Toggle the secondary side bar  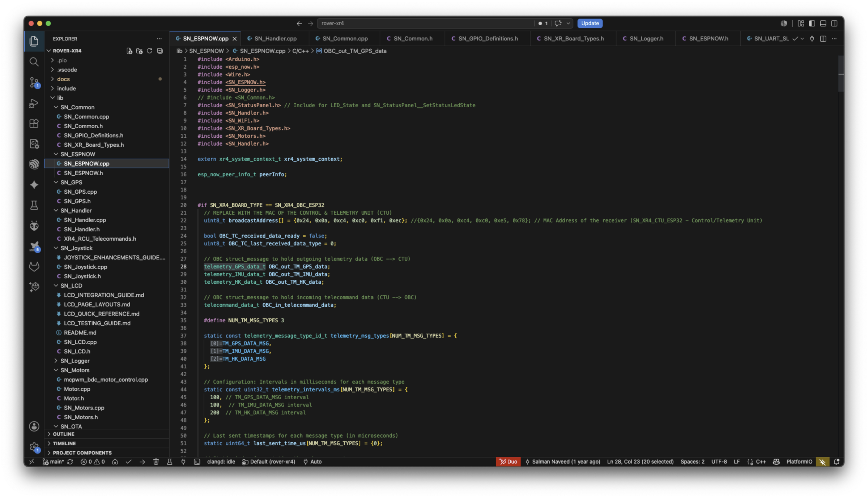[x=834, y=23]
